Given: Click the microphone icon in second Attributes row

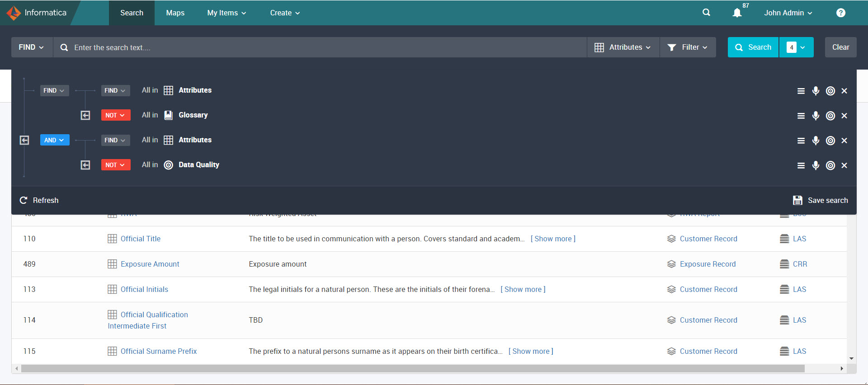Looking at the screenshot, I should pyautogui.click(x=816, y=141).
